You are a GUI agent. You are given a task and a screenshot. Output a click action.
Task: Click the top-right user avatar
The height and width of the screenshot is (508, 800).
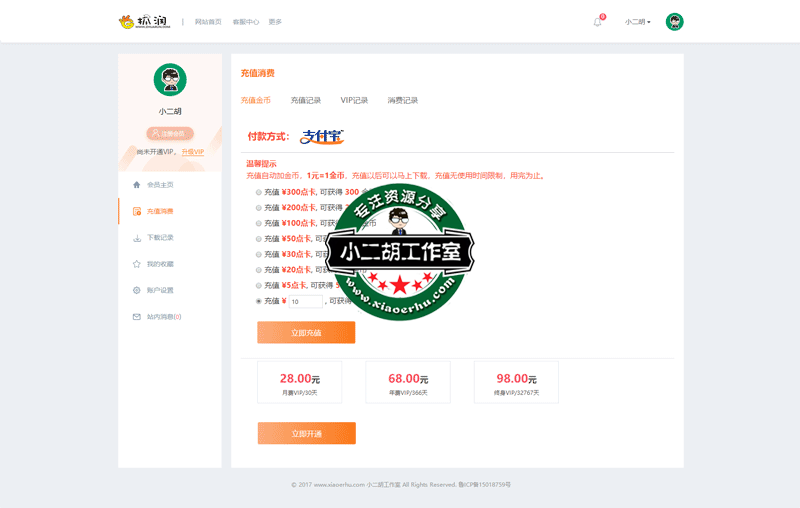(x=674, y=22)
